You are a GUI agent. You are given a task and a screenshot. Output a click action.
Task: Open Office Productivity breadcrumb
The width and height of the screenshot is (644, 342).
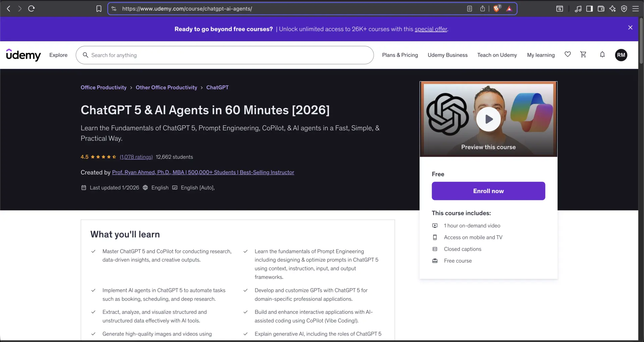(104, 87)
